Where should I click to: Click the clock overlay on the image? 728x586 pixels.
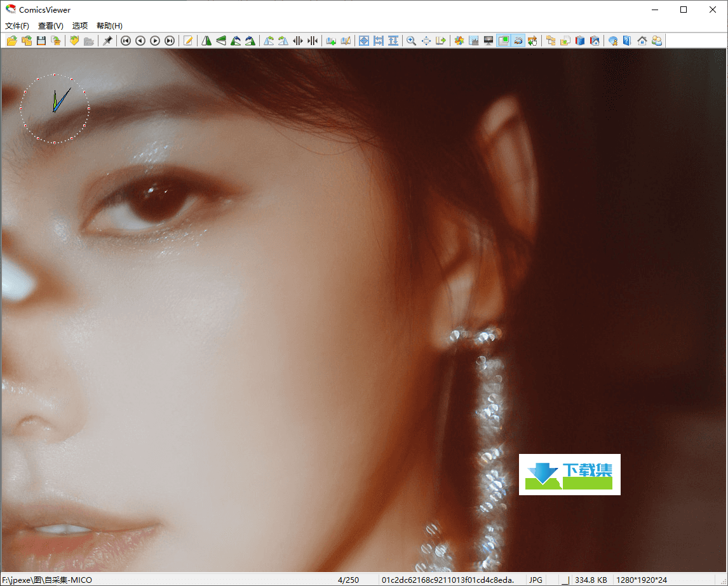point(55,109)
